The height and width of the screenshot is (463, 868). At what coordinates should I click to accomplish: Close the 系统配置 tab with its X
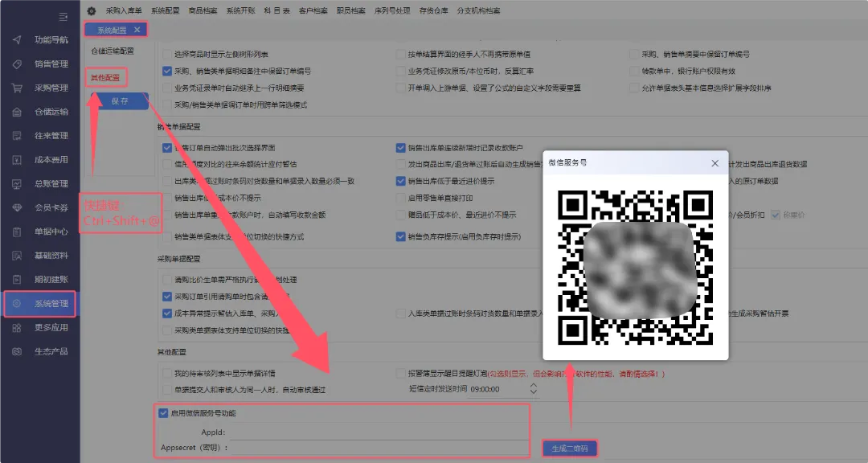click(x=137, y=30)
